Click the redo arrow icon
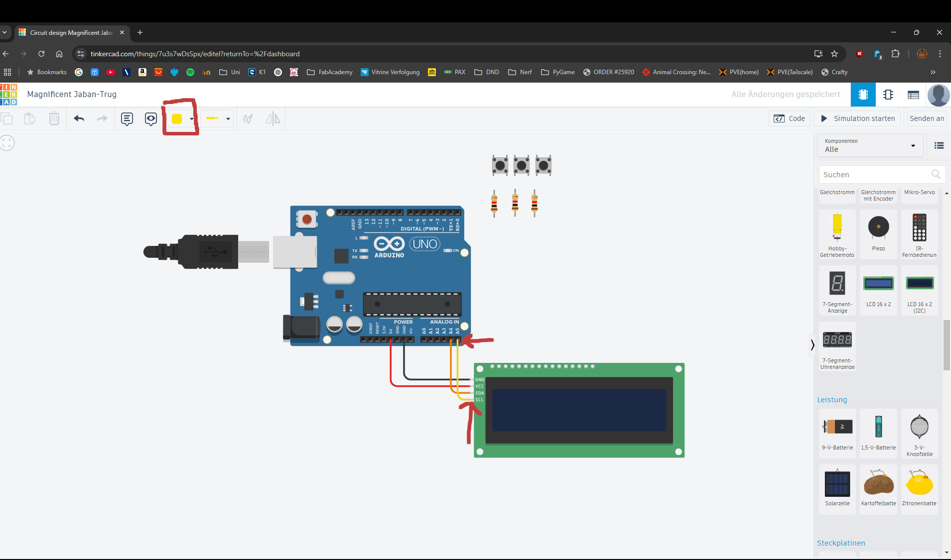Screen dimensions: 951x560 pos(102,118)
